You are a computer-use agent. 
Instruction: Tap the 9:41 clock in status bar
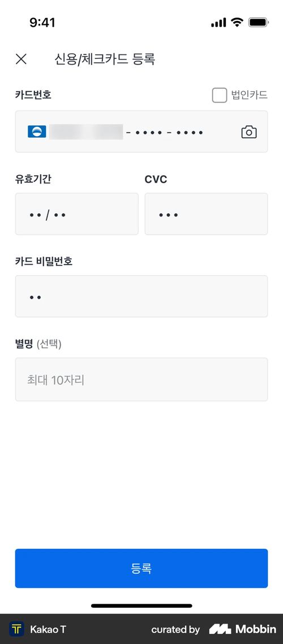coord(42,23)
